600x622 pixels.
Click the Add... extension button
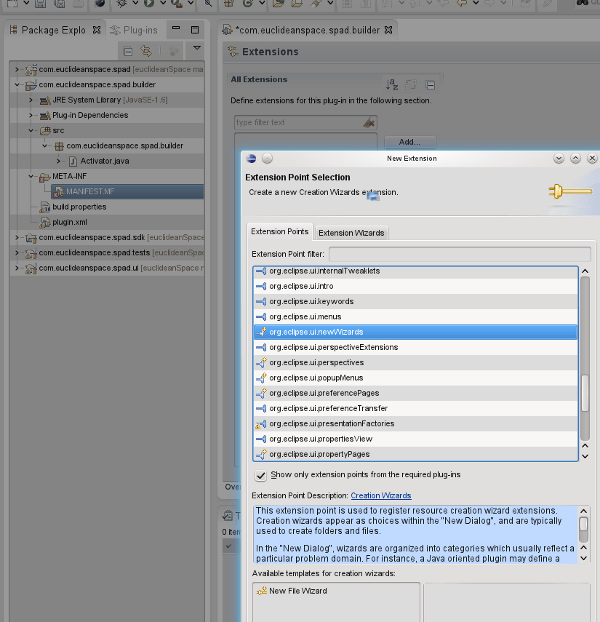click(x=410, y=142)
